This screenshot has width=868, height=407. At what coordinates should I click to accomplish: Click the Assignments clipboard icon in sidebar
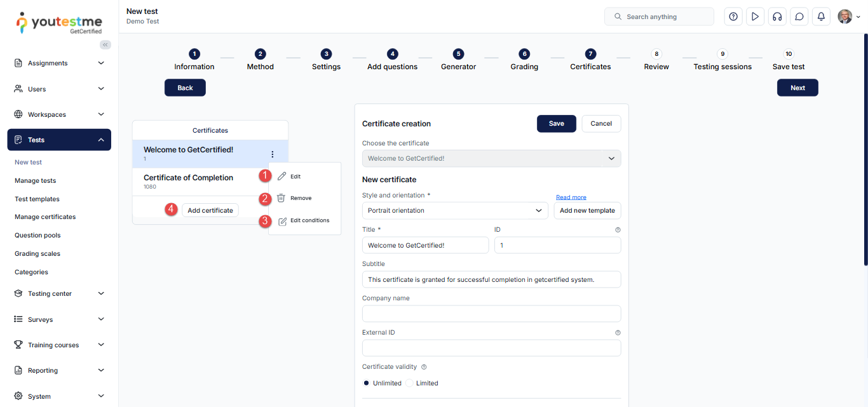(x=18, y=63)
